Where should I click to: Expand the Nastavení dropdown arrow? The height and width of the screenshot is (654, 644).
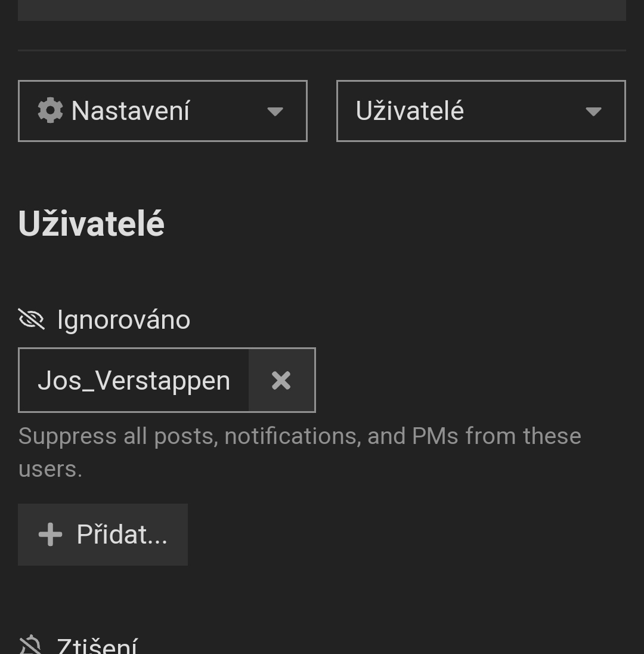coord(275,112)
